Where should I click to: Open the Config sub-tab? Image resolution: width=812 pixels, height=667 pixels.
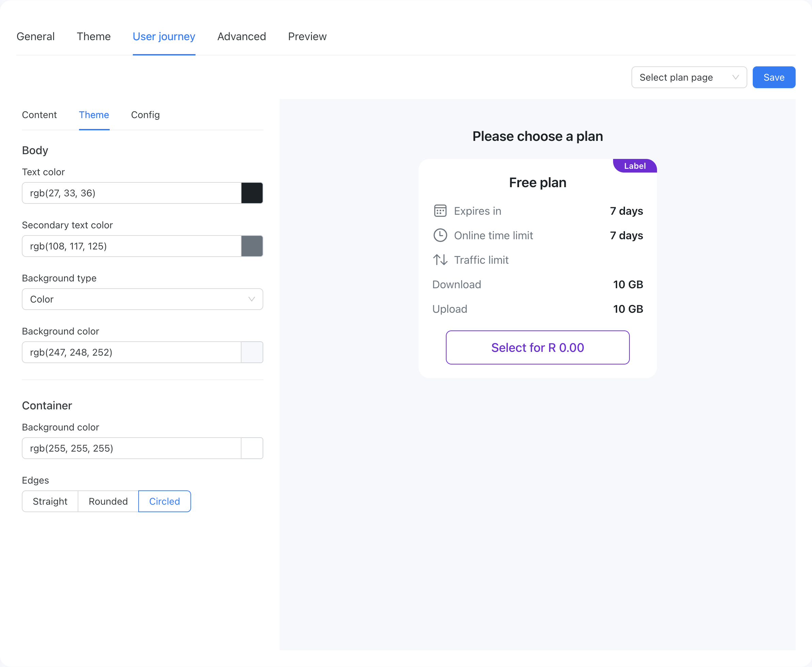[x=145, y=115]
